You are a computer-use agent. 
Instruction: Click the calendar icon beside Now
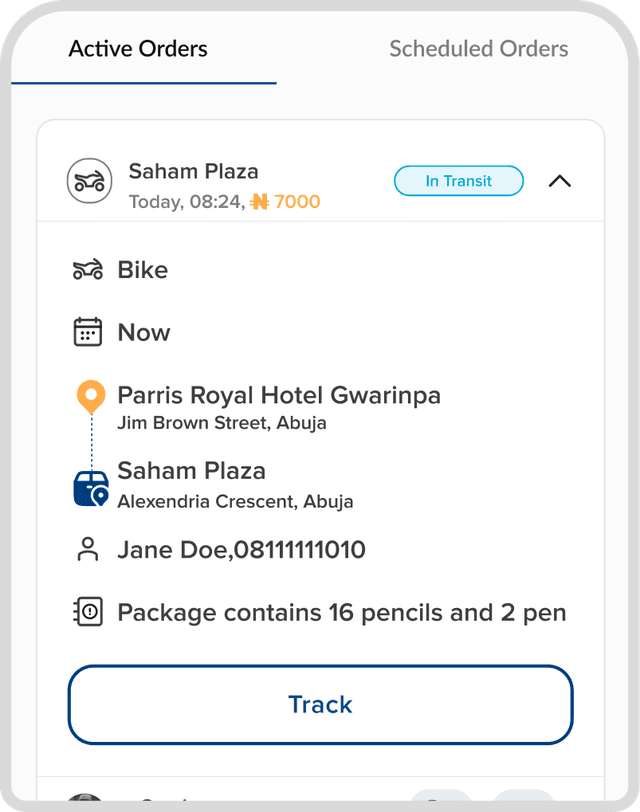click(x=88, y=331)
